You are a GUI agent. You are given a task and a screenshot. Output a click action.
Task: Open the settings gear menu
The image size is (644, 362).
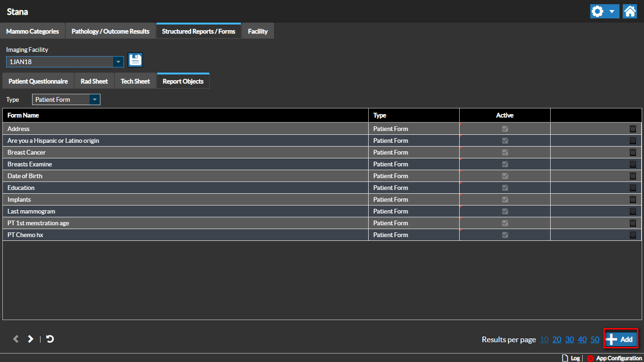pyautogui.click(x=597, y=11)
